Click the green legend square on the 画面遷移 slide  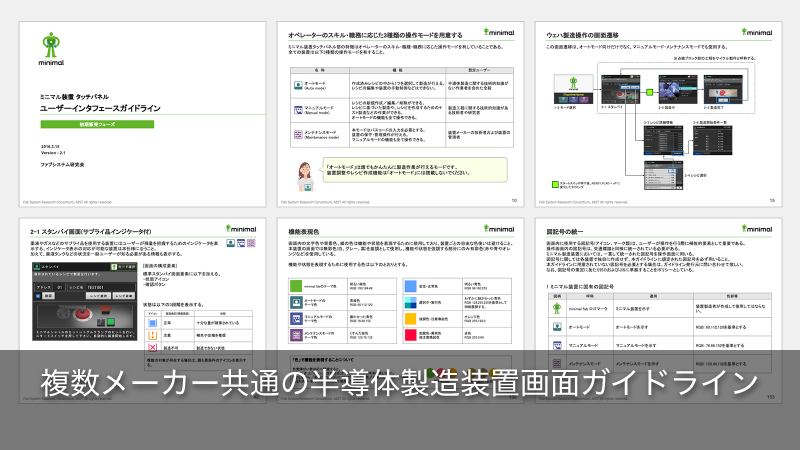(555, 185)
